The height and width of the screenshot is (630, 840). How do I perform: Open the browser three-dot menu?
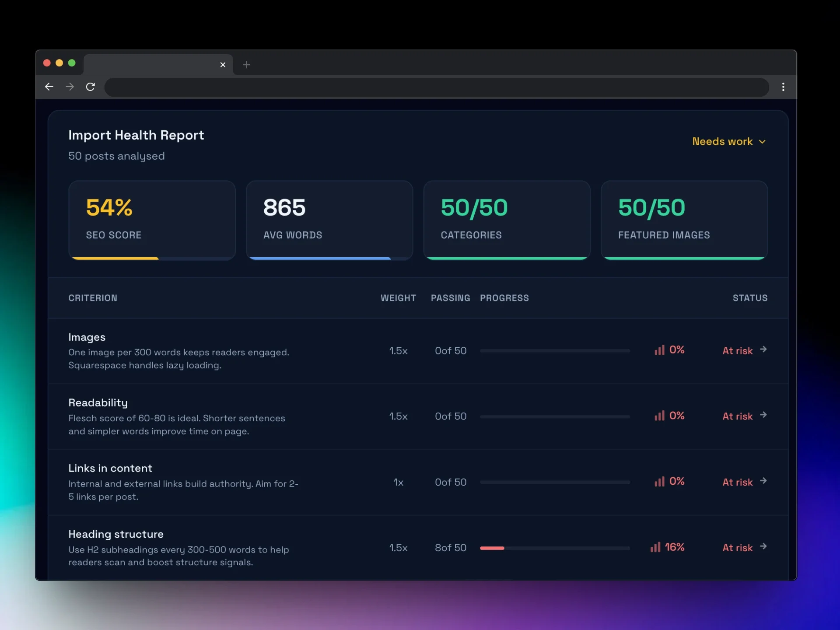pos(783,87)
